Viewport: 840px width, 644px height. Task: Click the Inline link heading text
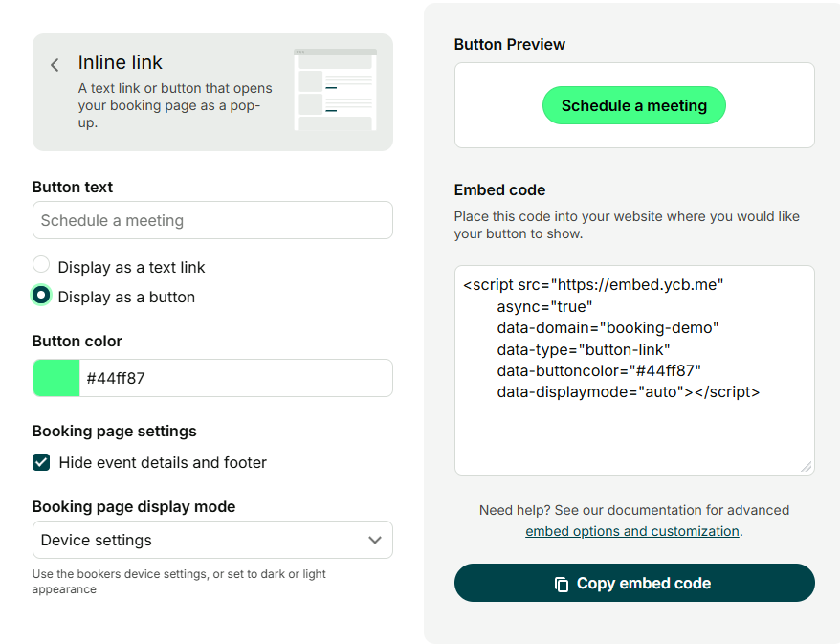pyautogui.click(x=121, y=62)
